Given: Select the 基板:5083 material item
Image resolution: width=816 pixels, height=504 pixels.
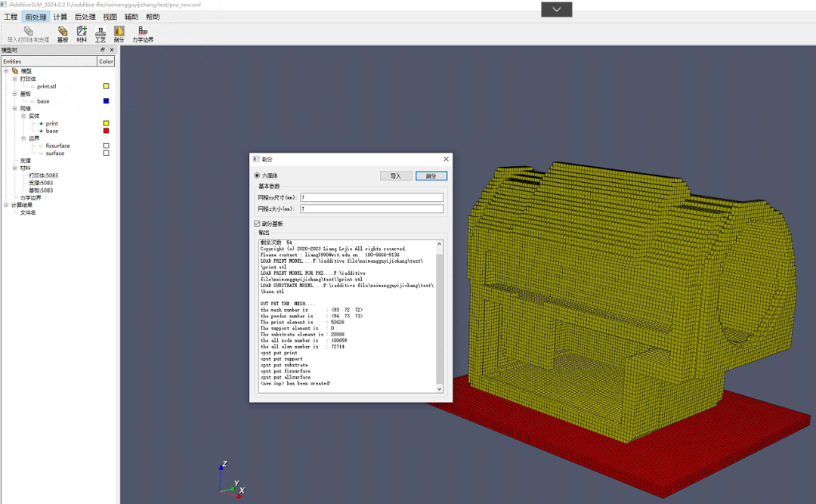Looking at the screenshot, I should (x=41, y=190).
